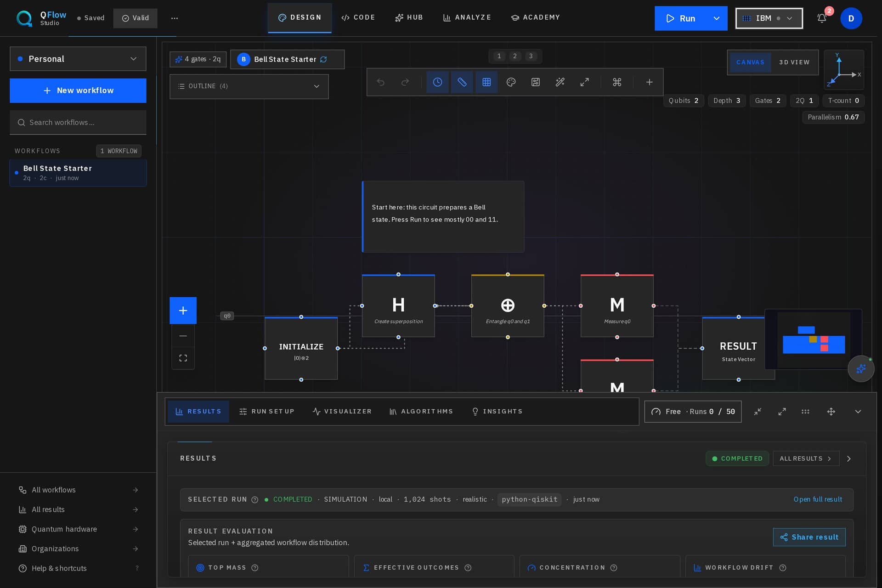Click the help icon beside Top Mass
Image resolution: width=882 pixels, height=588 pixels.
coord(254,568)
